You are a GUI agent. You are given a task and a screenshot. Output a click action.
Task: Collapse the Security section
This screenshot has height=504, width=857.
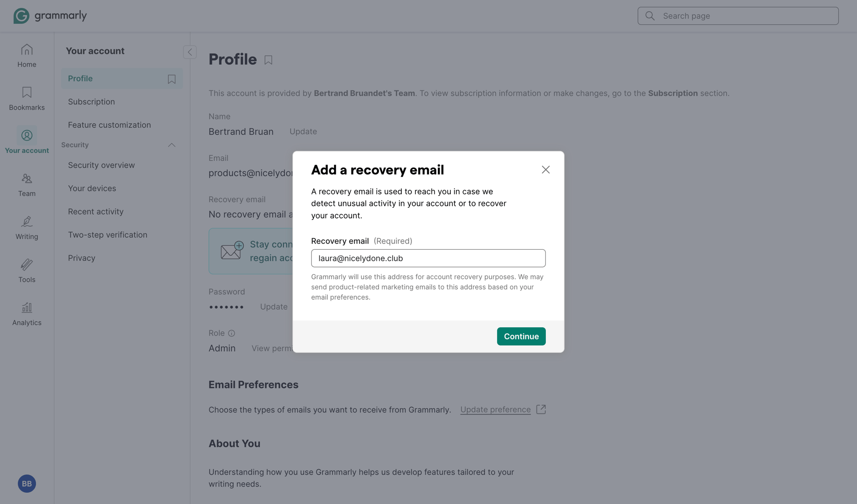pyautogui.click(x=172, y=145)
